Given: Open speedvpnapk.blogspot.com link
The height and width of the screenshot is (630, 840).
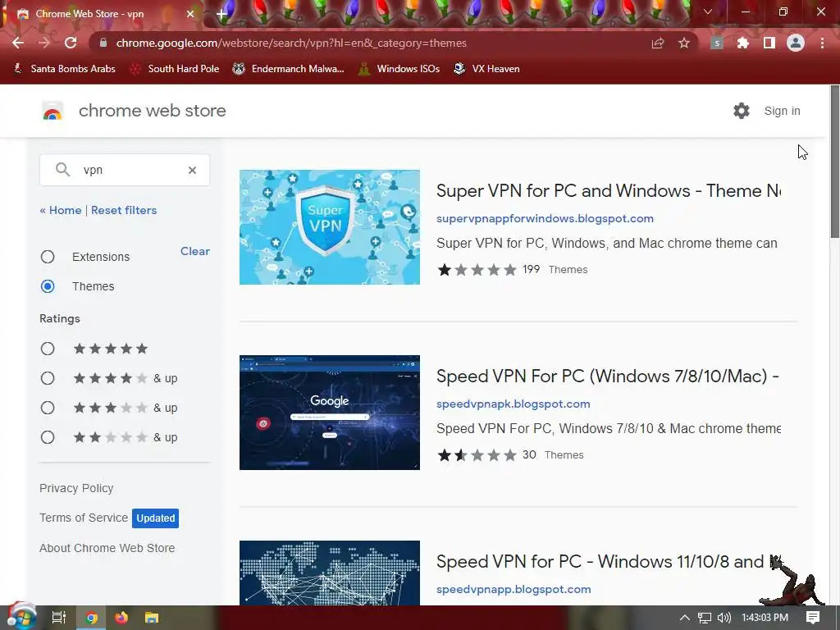Looking at the screenshot, I should 514,404.
